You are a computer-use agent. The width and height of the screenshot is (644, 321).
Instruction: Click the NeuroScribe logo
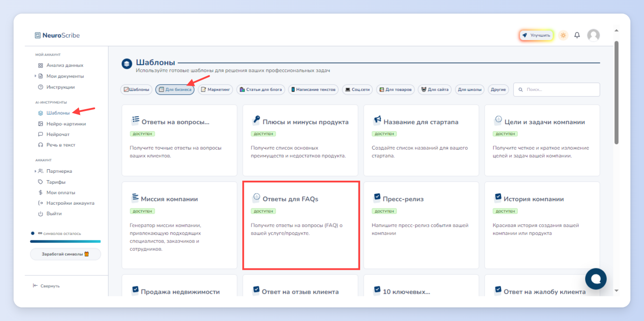tap(57, 36)
